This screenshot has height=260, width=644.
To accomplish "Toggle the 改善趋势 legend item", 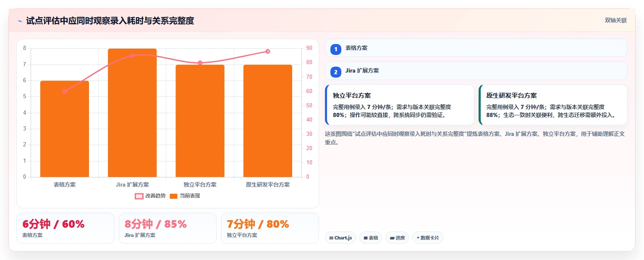I will click(150, 196).
